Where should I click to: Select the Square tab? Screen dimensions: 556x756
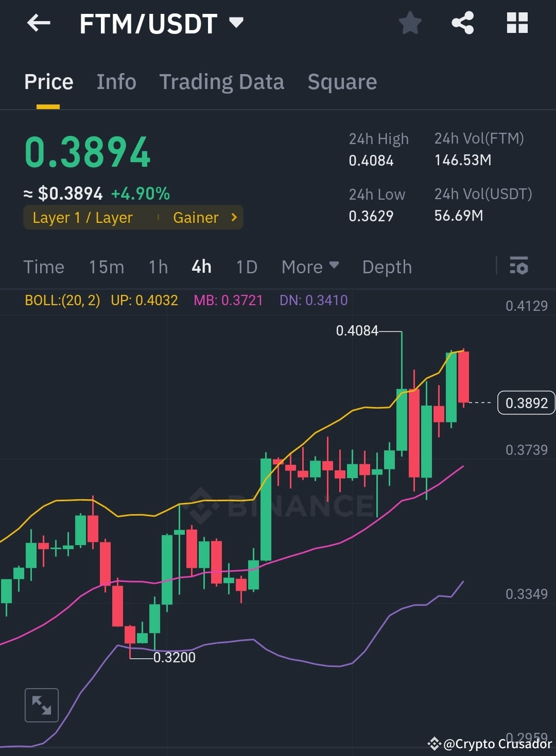pyautogui.click(x=342, y=81)
